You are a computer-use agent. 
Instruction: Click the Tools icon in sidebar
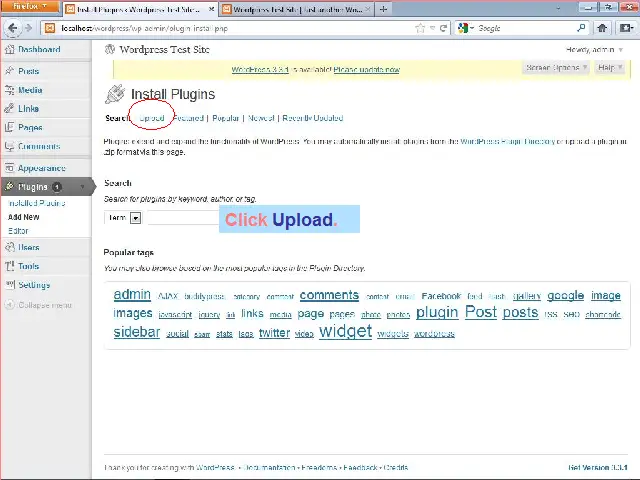point(9,266)
